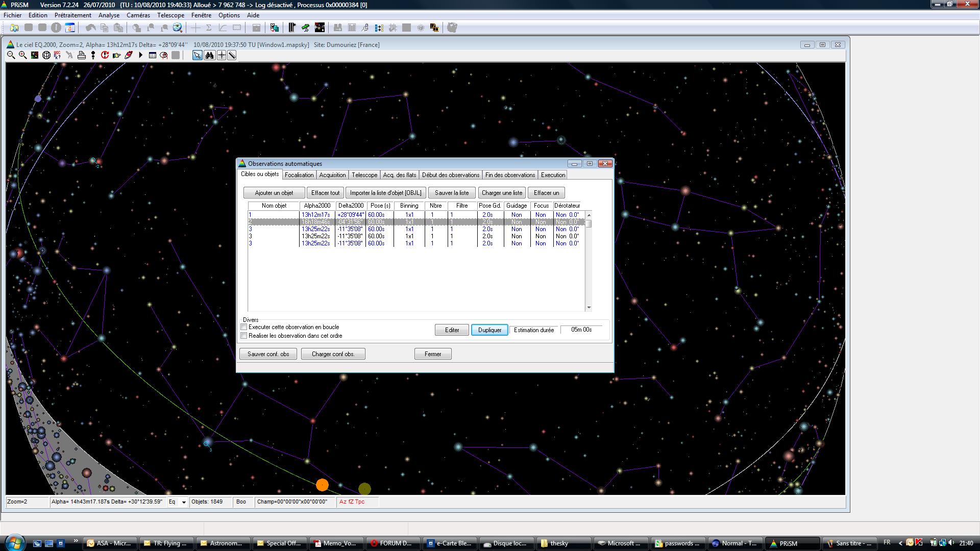
Task: Click the printer icon in sky toolbar
Action: tap(81, 55)
